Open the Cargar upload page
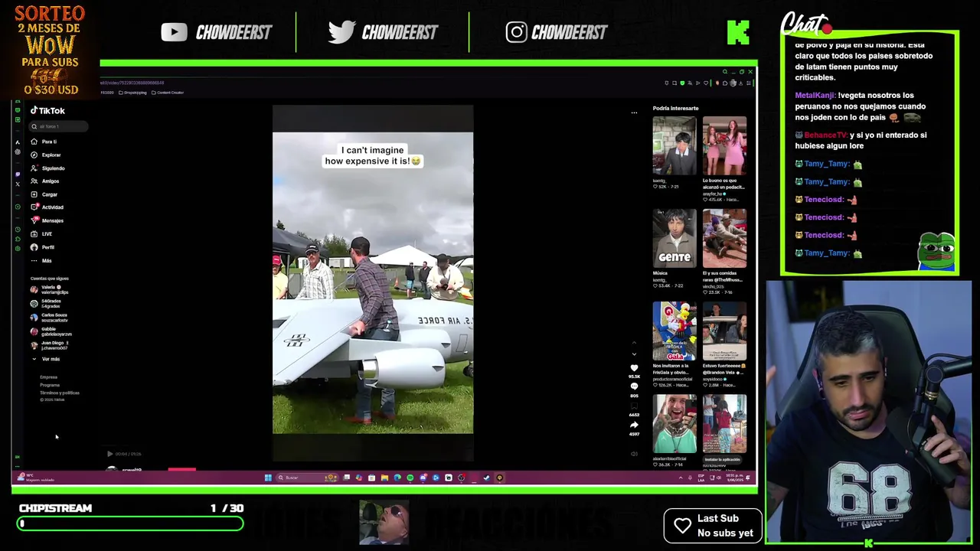The height and width of the screenshot is (551, 980). point(44,194)
